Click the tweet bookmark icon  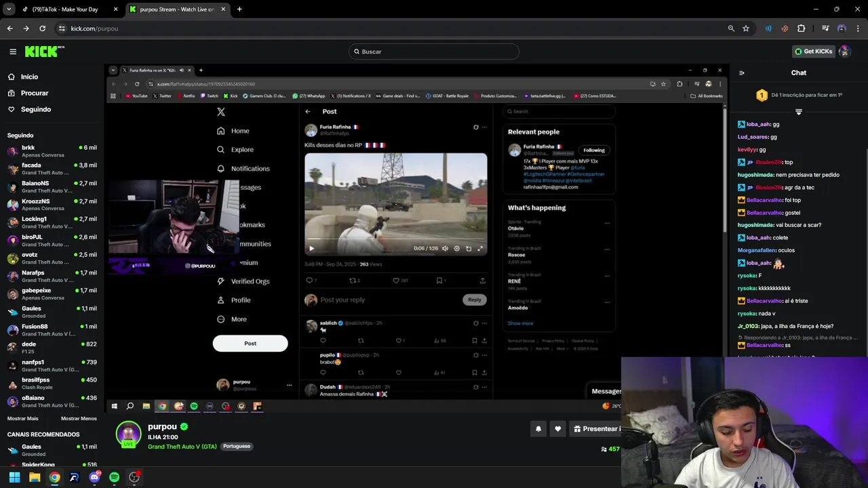click(x=439, y=281)
